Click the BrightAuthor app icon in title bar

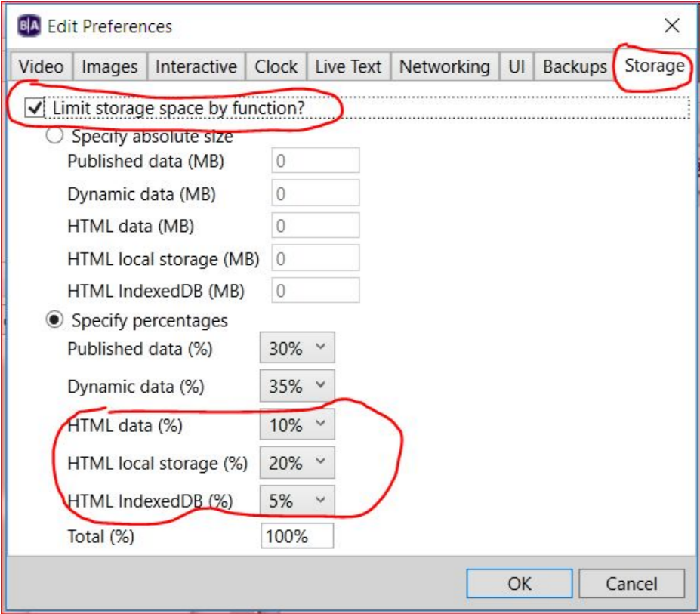(x=29, y=26)
